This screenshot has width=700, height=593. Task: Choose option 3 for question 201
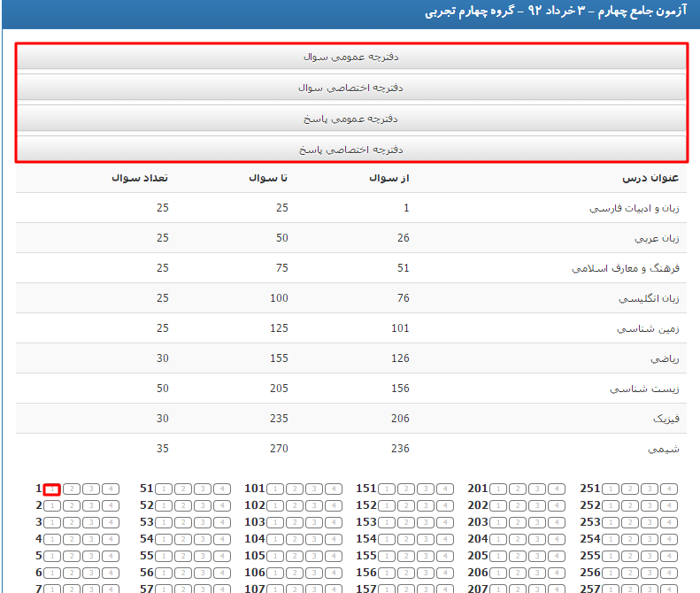(536, 489)
